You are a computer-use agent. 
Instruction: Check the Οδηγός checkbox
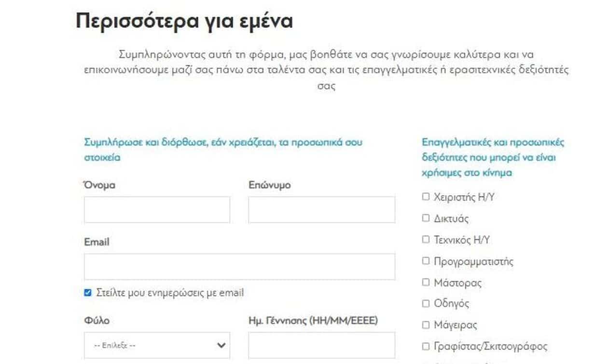point(426,303)
